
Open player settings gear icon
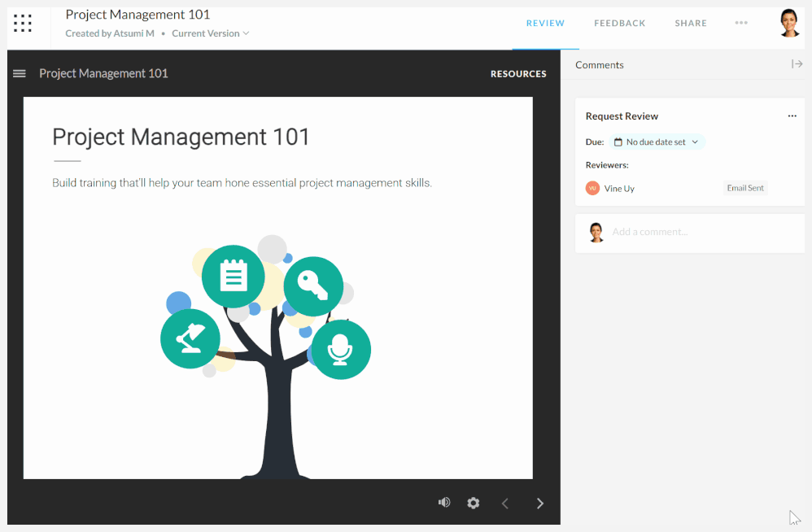click(474, 503)
